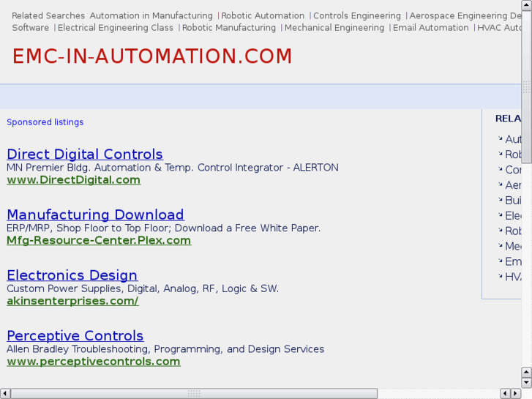The image size is (532, 399).
Task: Open the Mfg-Resource-Center.Plex.com link
Action: coord(99,240)
